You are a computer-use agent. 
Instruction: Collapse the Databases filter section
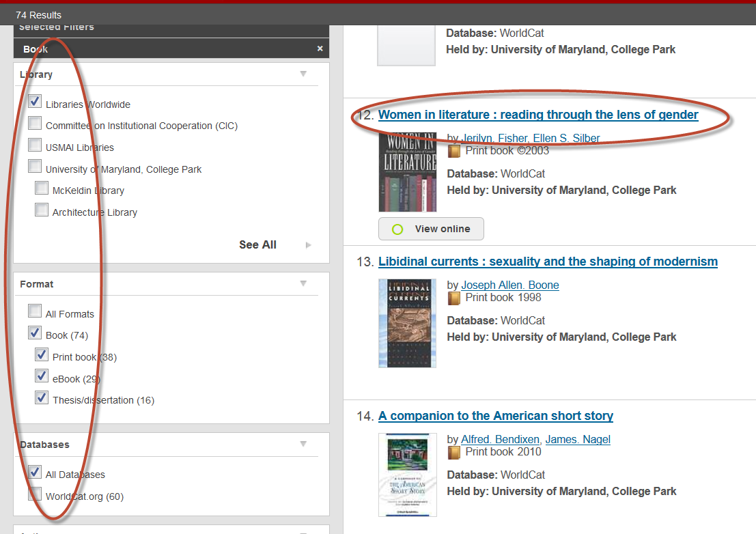(303, 444)
